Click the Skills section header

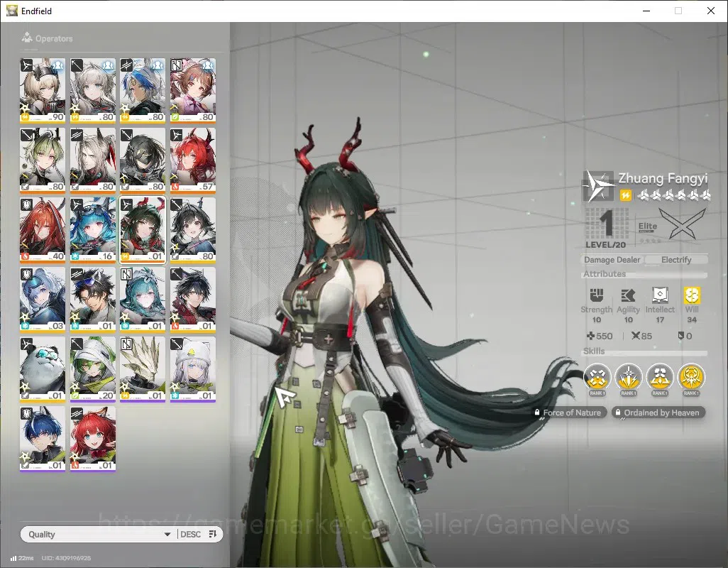click(594, 351)
